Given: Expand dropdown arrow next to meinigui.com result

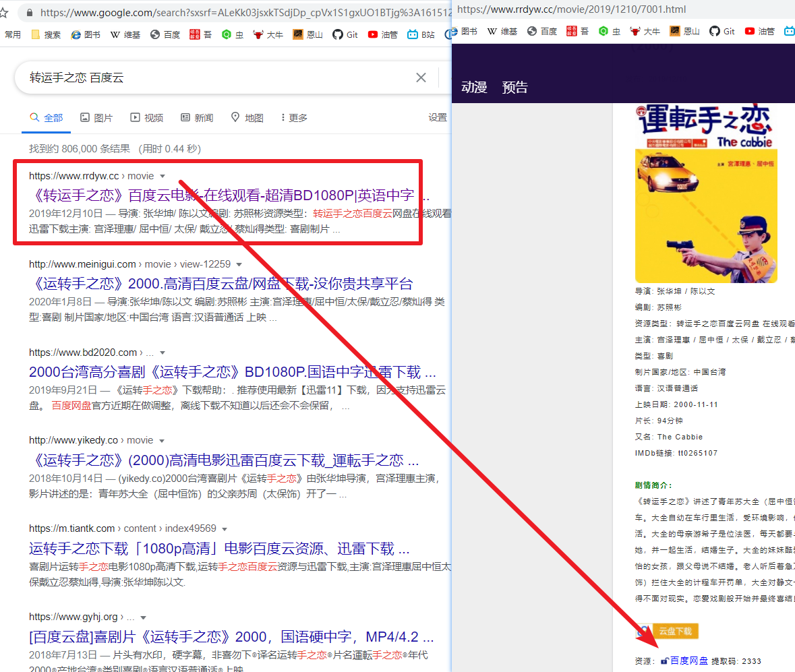Looking at the screenshot, I should (x=239, y=264).
